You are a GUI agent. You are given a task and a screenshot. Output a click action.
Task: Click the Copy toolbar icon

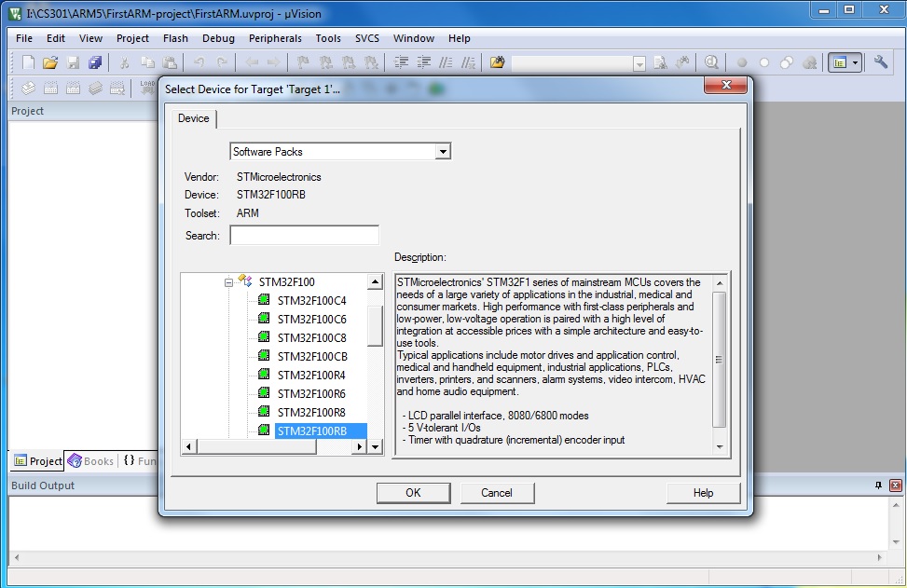click(147, 62)
